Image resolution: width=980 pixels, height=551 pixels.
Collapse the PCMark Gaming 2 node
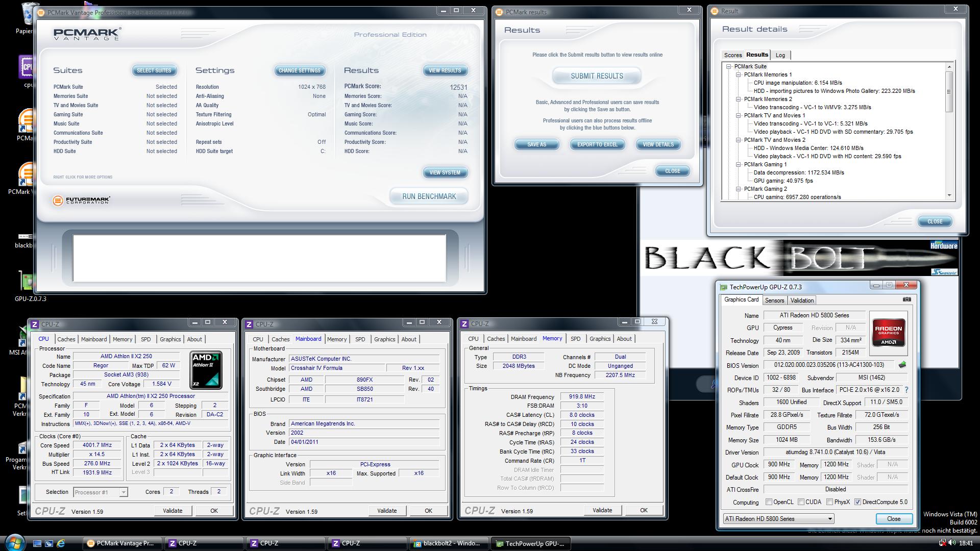point(738,189)
